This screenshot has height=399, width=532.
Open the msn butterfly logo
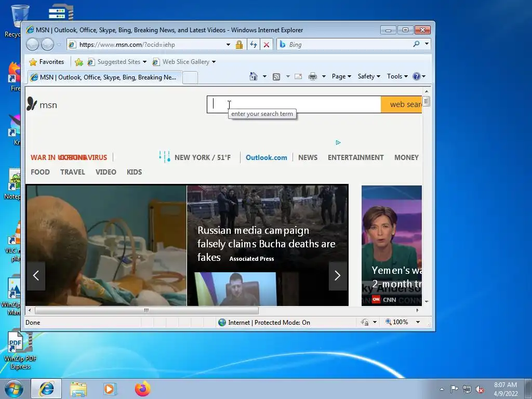click(42, 104)
